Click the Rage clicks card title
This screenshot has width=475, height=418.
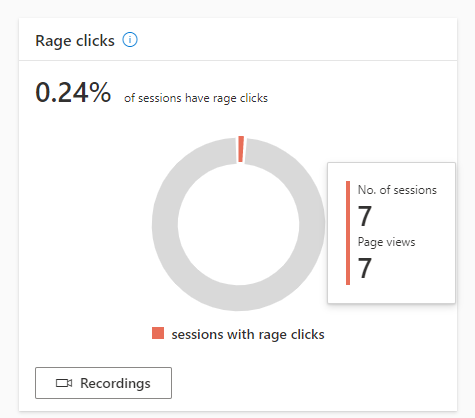tap(75, 41)
